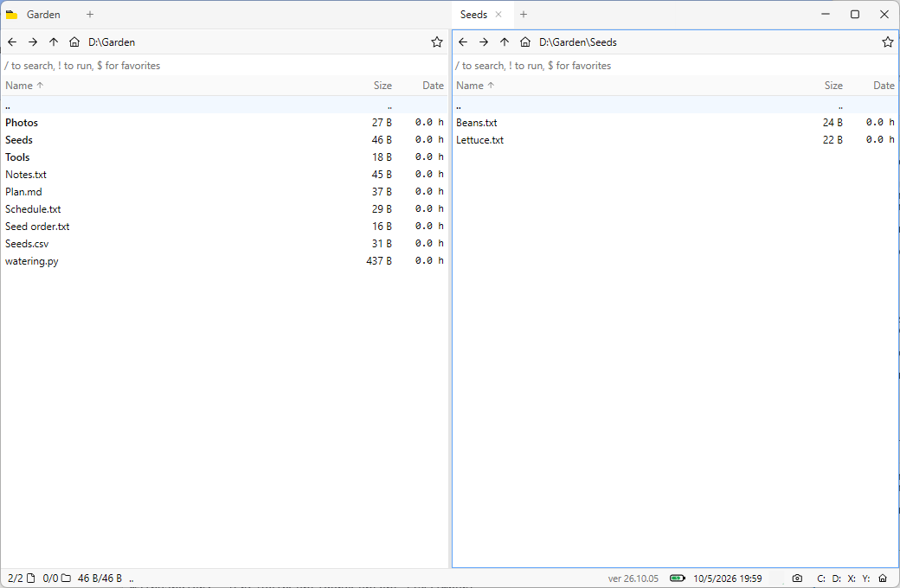Viewport: 900px width, 588px height.
Task: Select the parent '..' row in left pane
Action: [x=224, y=105]
